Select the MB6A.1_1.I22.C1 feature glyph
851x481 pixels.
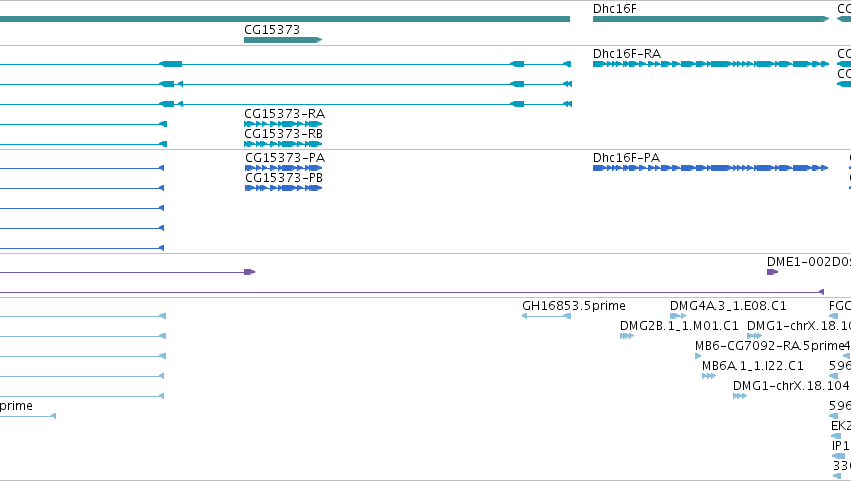pos(709,376)
